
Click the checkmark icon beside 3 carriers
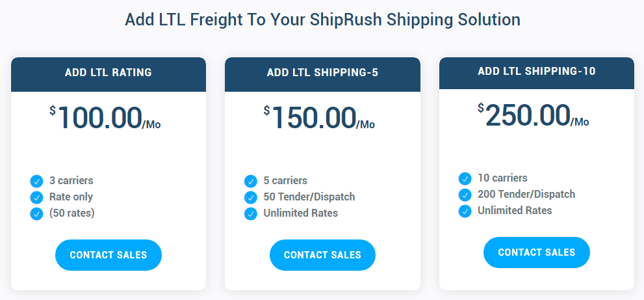coord(36,181)
